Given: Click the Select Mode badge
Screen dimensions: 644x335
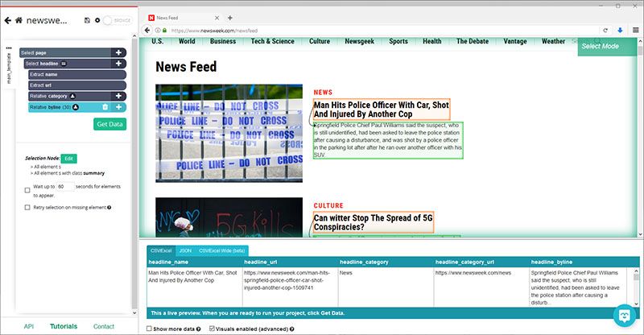Looking at the screenshot, I should tap(607, 47).
